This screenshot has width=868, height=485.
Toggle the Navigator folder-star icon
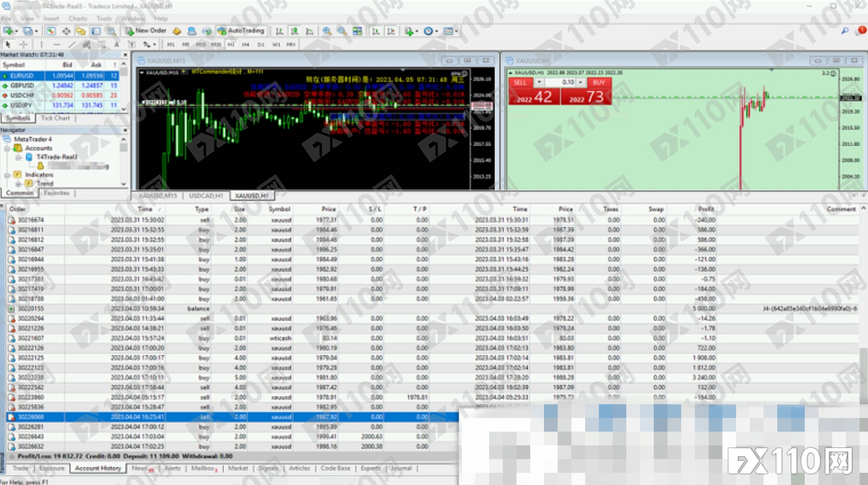coord(81,31)
